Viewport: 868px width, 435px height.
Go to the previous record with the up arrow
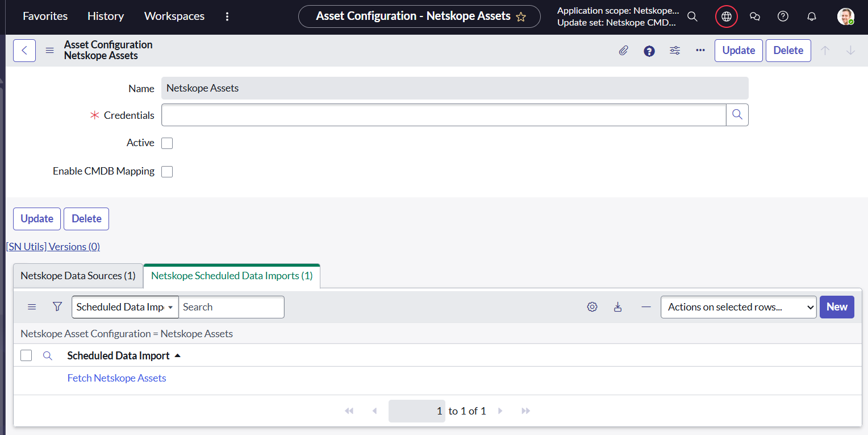point(825,51)
